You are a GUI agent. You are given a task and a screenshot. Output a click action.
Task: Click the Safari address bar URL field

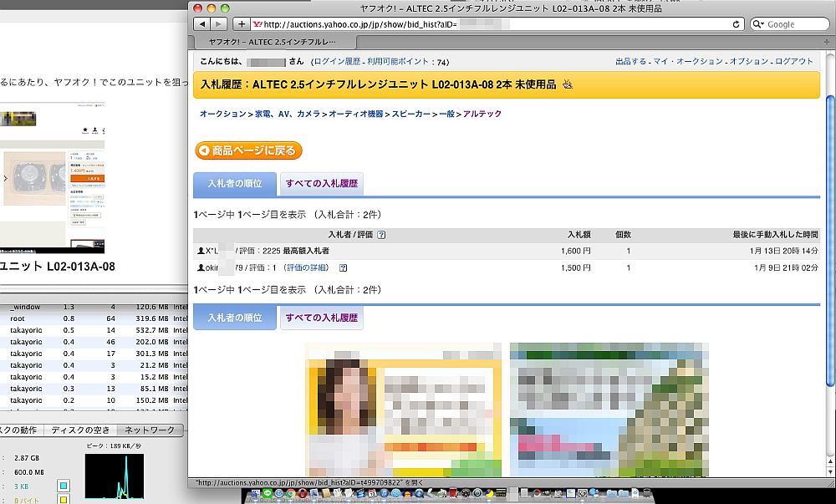(496, 24)
